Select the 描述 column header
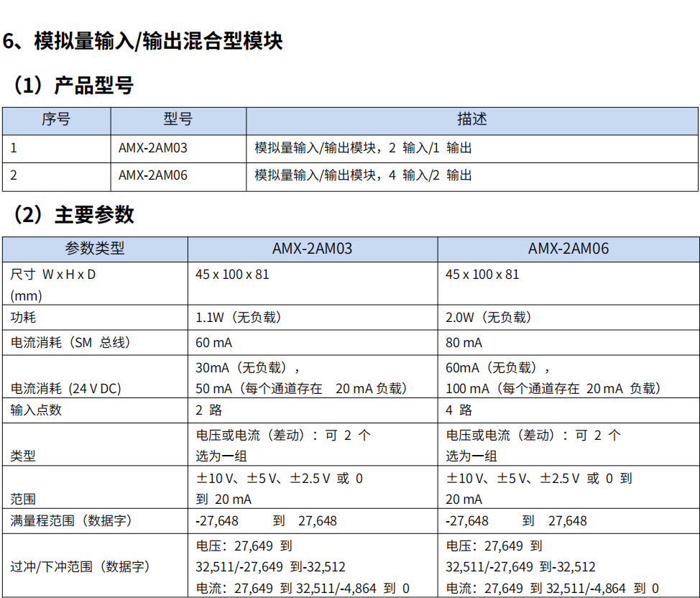Image resolution: width=700 pixels, height=598 pixels. pos(471,120)
